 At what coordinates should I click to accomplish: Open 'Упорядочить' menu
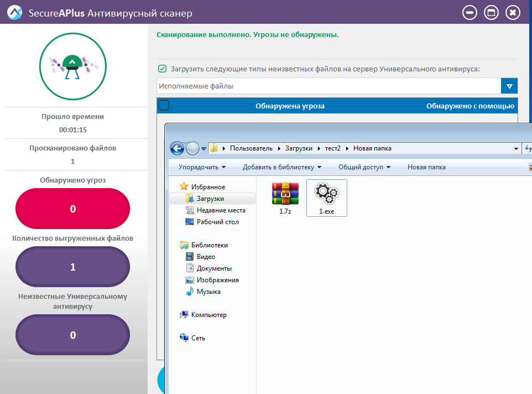click(202, 167)
